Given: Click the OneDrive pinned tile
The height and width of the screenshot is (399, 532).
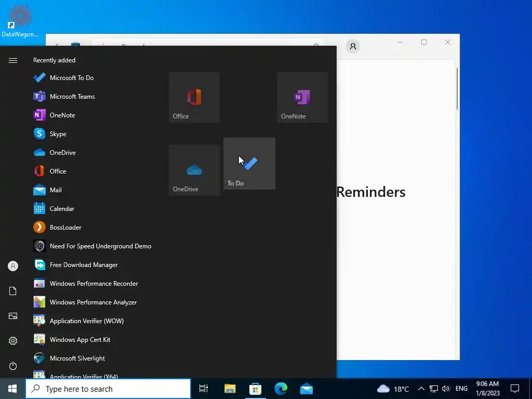Looking at the screenshot, I should point(194,170).
